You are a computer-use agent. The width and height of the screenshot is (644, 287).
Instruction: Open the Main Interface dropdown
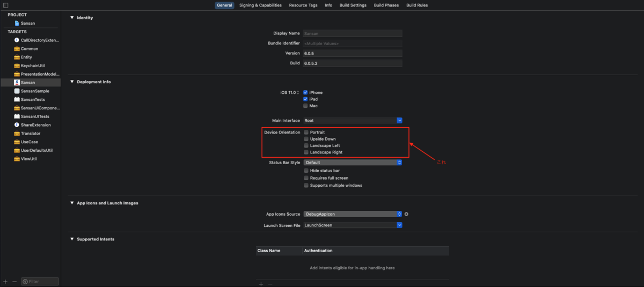pyautogui.click(x=353, y=121)
